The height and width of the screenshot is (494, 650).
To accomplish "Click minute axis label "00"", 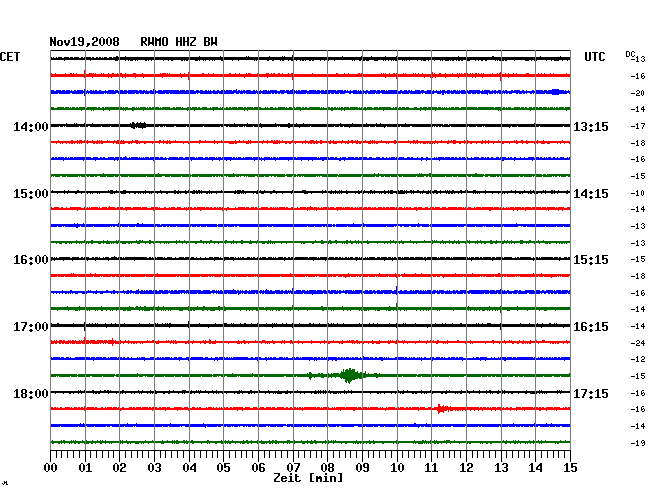I will (51, 467).
